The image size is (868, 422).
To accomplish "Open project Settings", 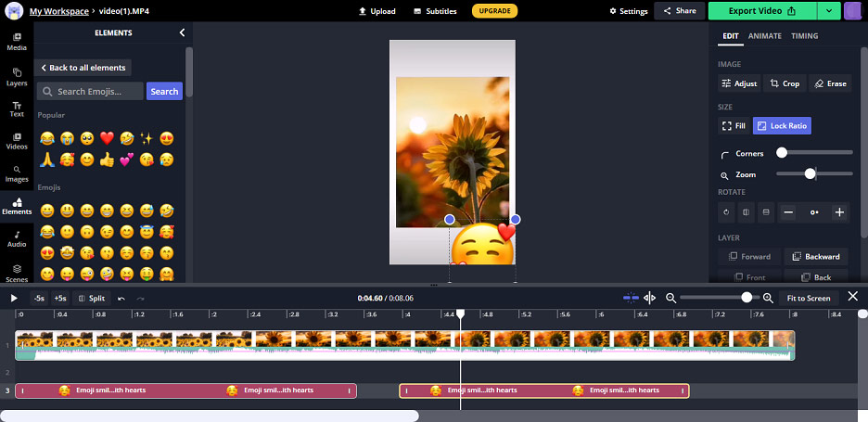I will tap(629, 11).
